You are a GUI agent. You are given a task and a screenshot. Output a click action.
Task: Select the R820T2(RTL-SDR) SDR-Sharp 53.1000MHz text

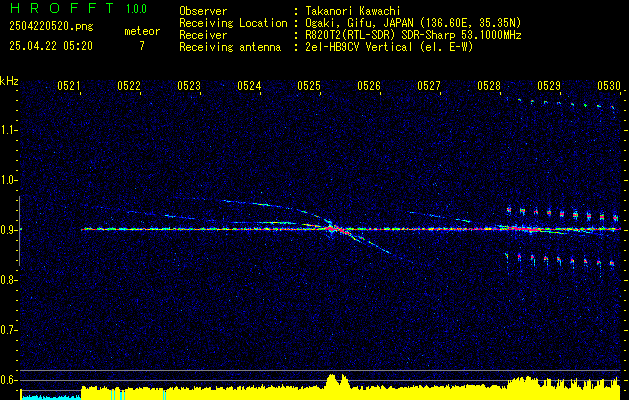[x=413, y=35]
